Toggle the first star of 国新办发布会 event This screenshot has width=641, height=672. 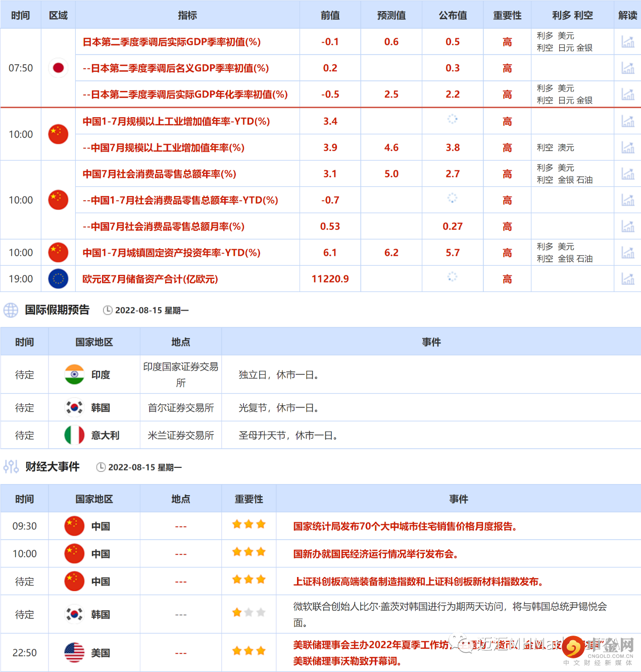click(x=236, y=552)
